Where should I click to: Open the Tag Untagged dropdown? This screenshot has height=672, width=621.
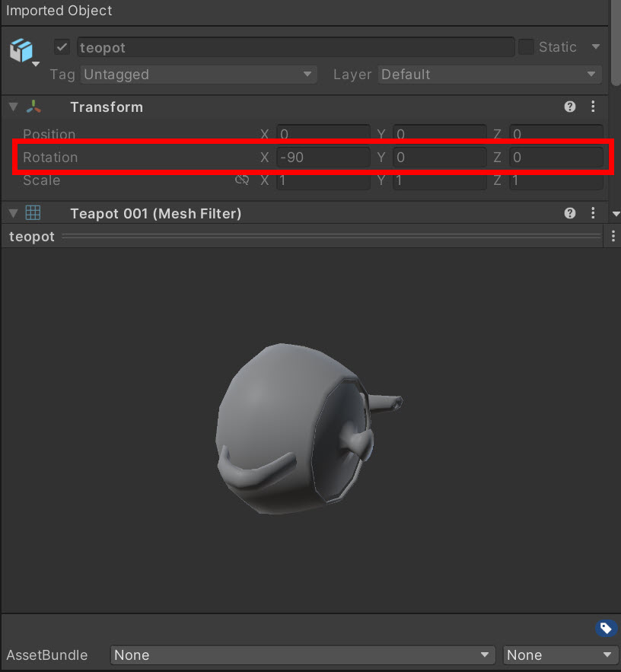tap(199, 74)
